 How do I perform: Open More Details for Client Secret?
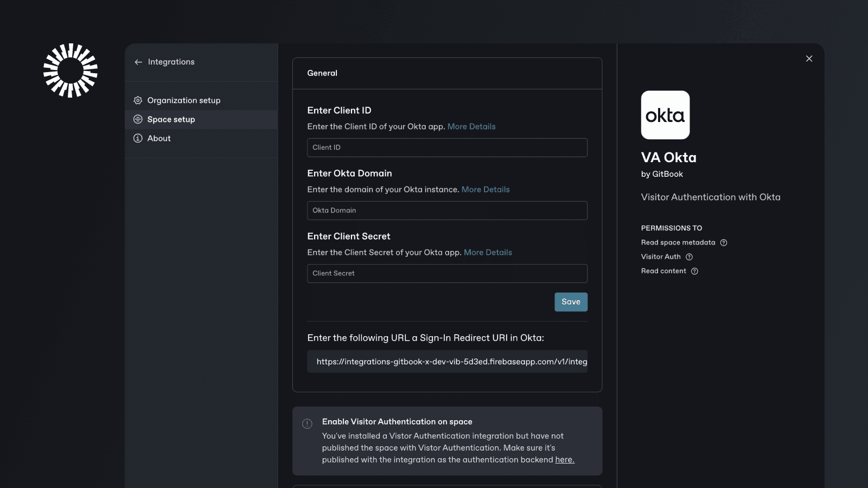click(x=488, y=252)
